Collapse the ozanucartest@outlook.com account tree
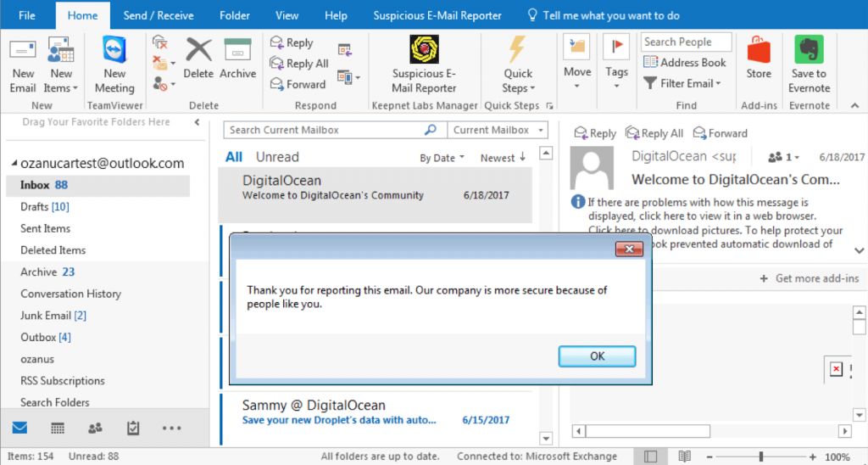The height and width of the screenshot is (465, 868). (14, 164)
